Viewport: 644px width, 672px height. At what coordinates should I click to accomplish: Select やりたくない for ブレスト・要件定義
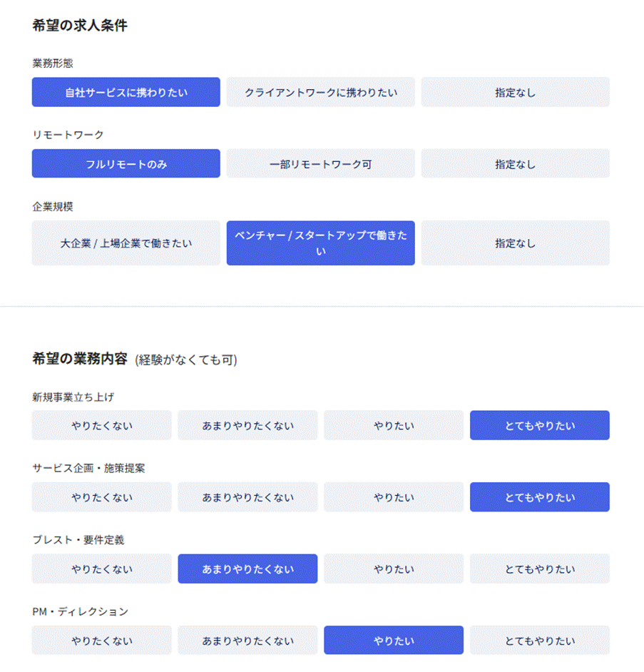coord(101,569)
